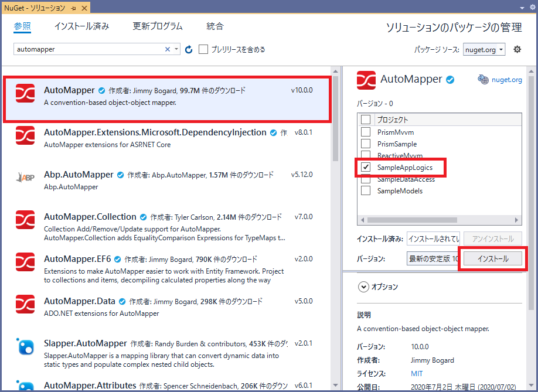The image size is (538, 392).
Task: Click the インストール button
Action: 493,258
